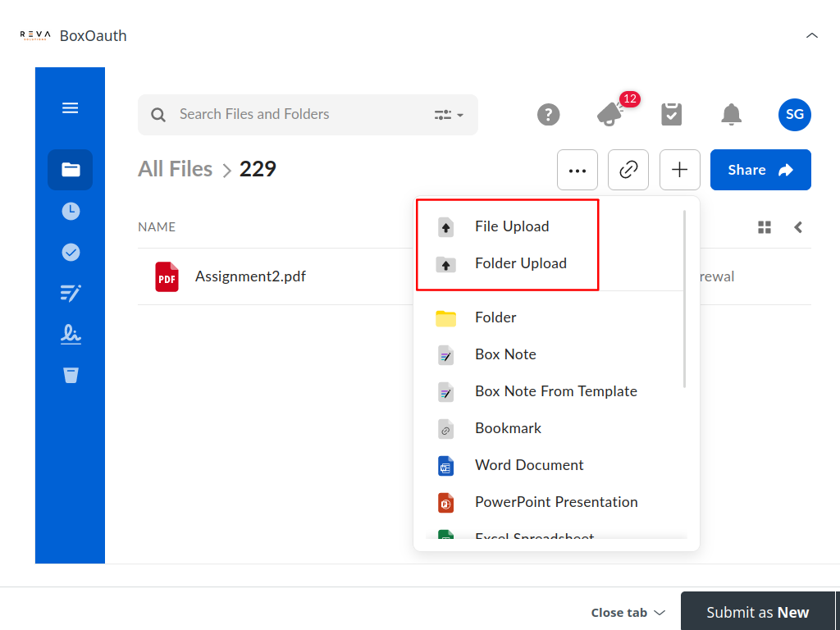Click the Share button
Image resolution: width=840 pixels, height=630 pixels.
click(x=760, y=170)
